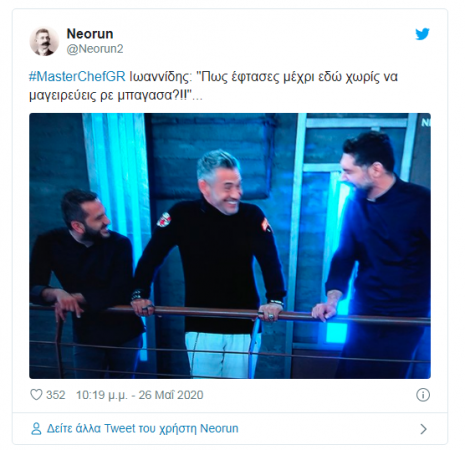Click the channel watermark in photo's corner
The image size is (465, 450).
coord(426,123)
